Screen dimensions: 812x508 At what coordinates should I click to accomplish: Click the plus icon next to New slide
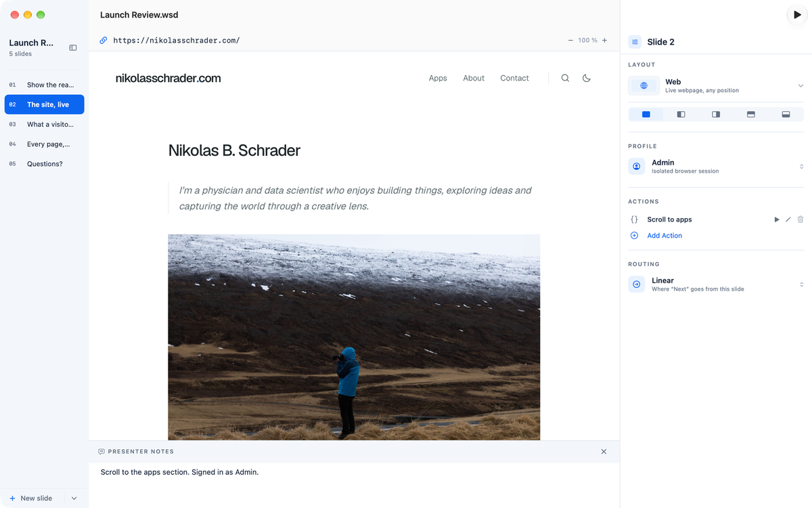coord(12,499)
